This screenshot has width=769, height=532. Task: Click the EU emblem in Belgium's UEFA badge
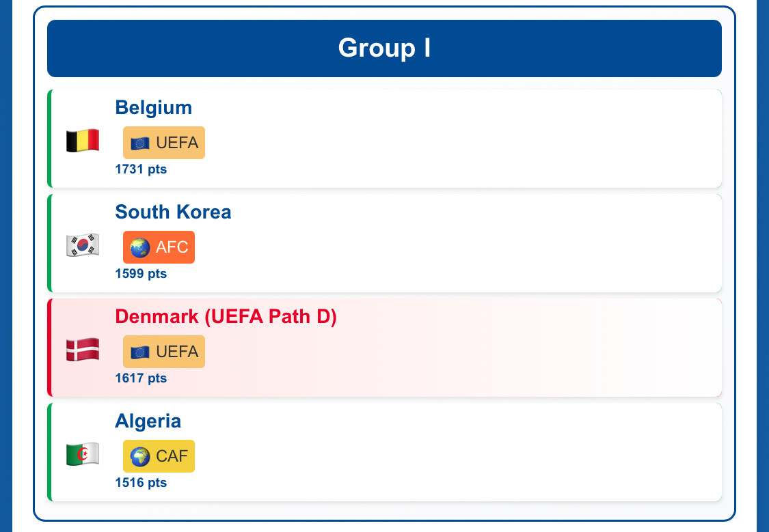[140, 143]
